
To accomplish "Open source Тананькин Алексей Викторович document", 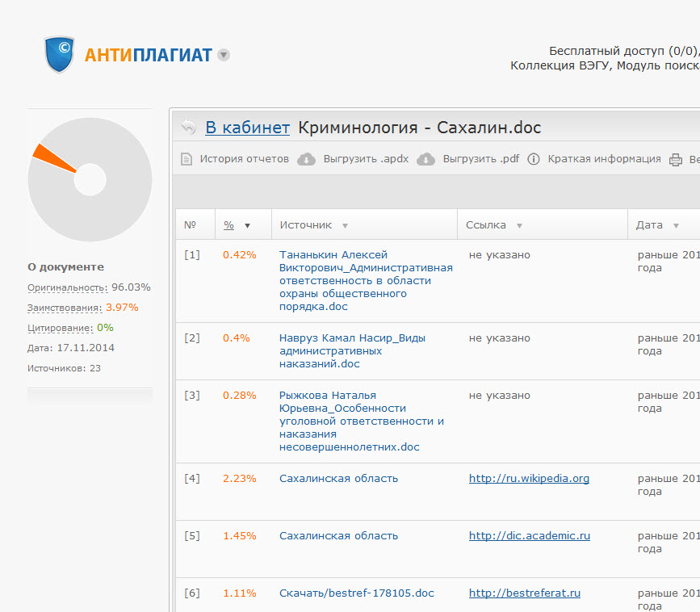I will (366, 280).
